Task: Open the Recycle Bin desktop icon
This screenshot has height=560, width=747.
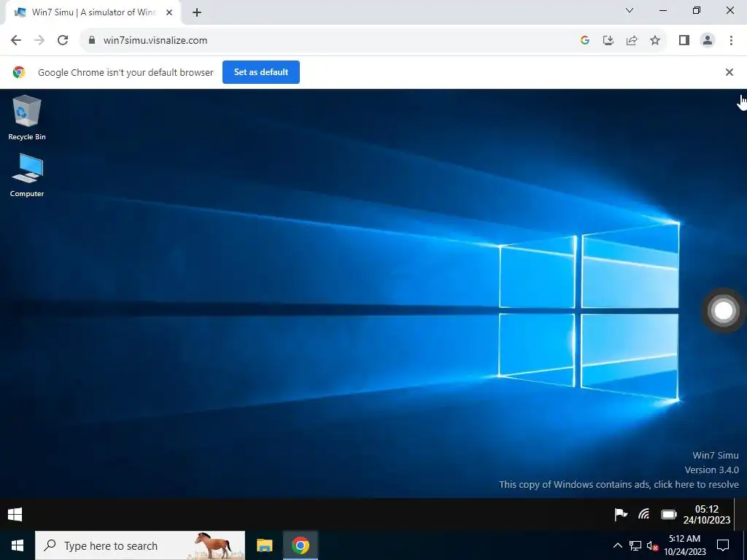Action: pyautogui.click(x=27, y=117)
